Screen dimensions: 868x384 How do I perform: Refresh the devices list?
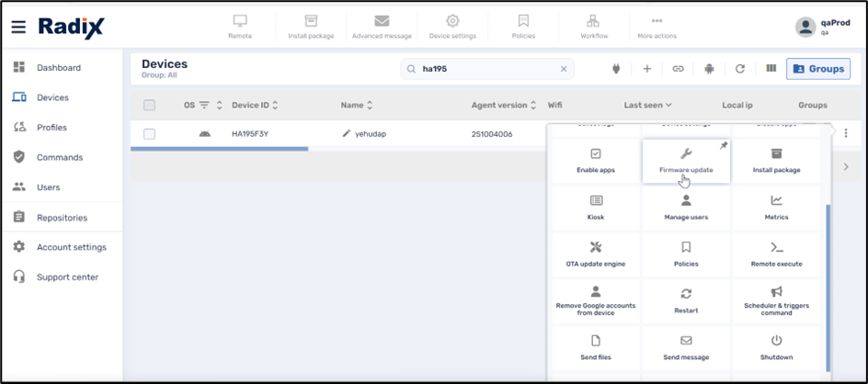[x=740, y=69]
